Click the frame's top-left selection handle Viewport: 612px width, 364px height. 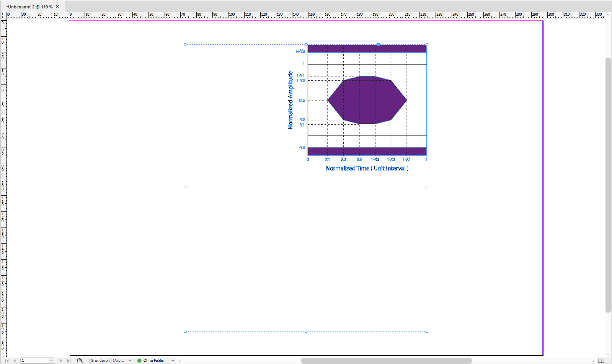[x=185, y=45]
